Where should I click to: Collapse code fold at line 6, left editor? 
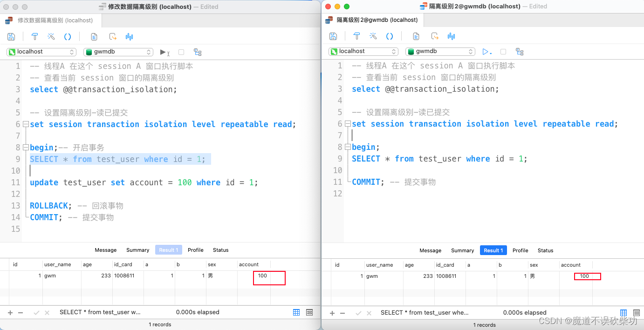(x=25, y=124)
